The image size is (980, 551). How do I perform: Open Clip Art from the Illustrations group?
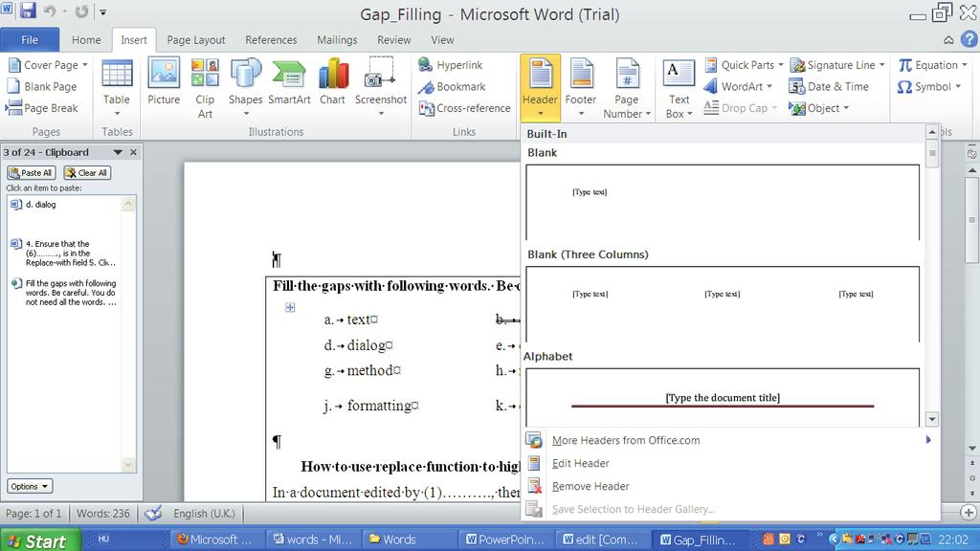[205, 88]
